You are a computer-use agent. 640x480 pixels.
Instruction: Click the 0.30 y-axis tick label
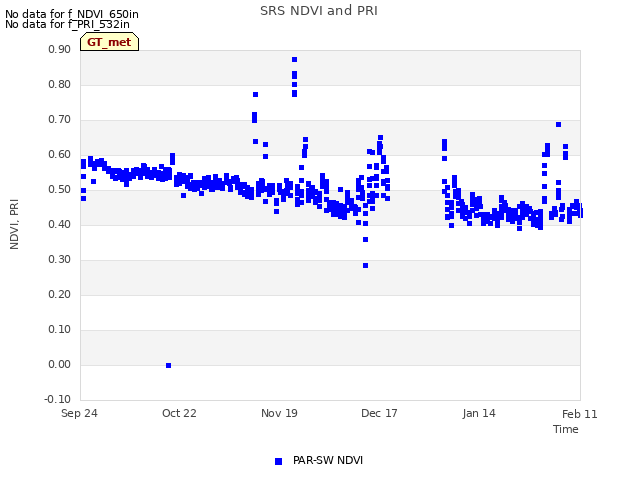(x=60, y=260)
